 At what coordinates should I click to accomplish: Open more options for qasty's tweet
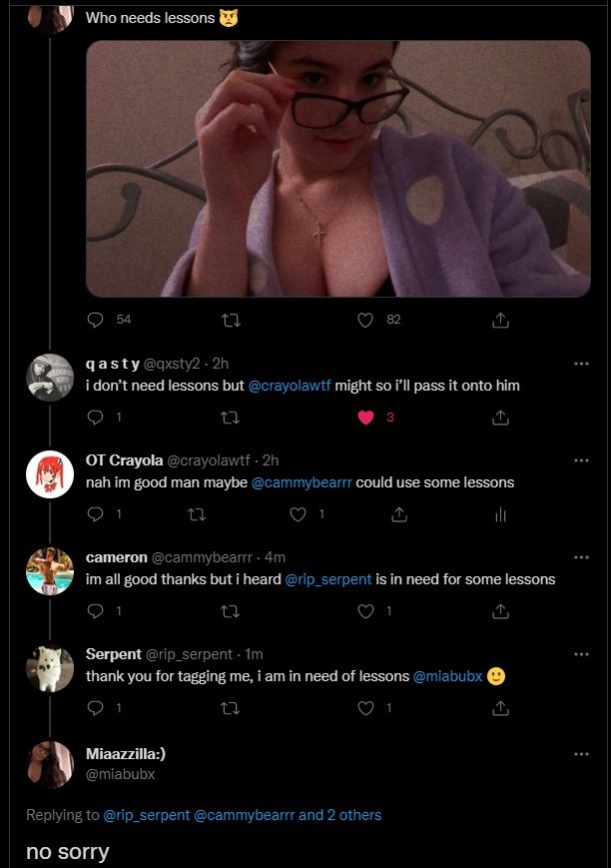click(x=581, y=364)
